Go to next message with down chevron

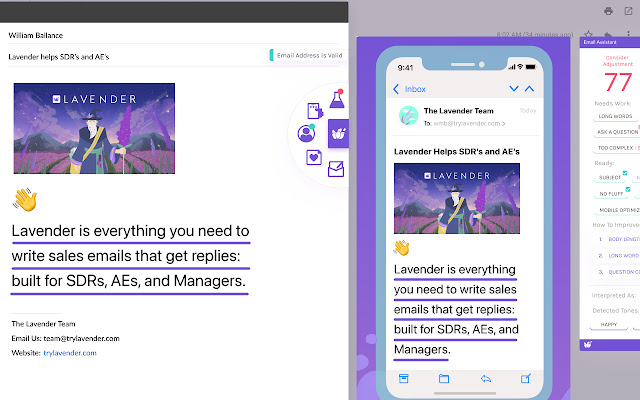point(514,89)
